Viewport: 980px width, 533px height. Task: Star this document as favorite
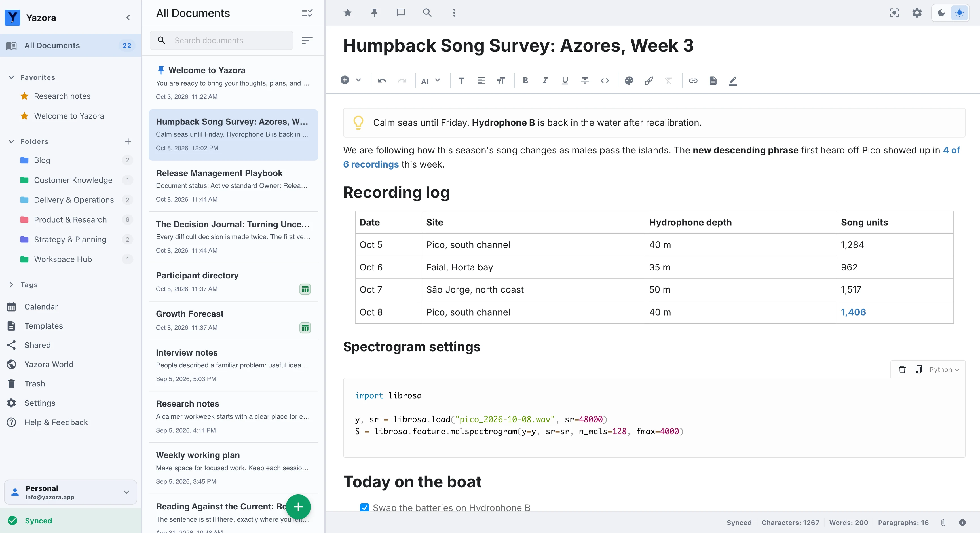(347, 13)
